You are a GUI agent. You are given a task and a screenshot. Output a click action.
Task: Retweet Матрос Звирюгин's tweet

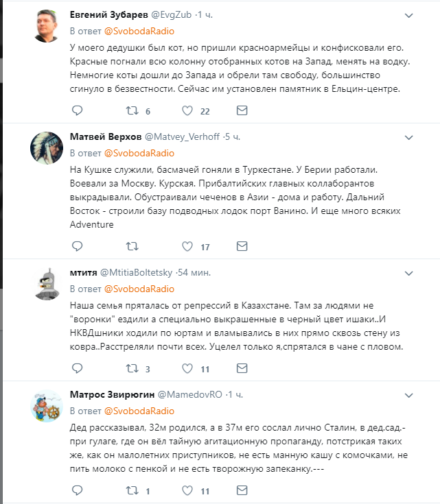(132, 490)
